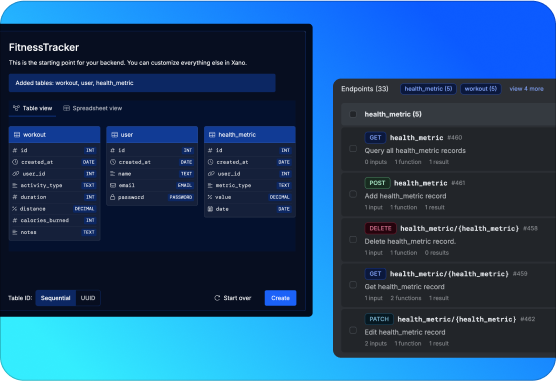Click the user table grid icon
Screen dimensions: 556x381
(115, 135)
